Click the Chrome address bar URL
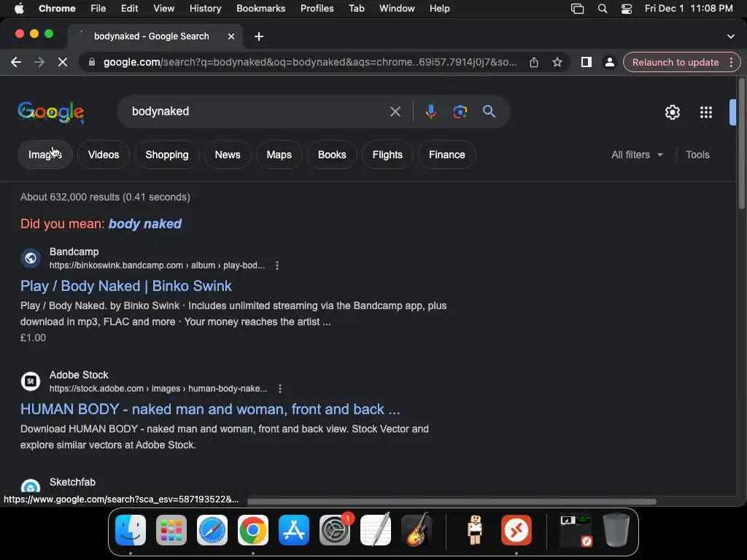The image size is (747, 560). pyautogui.click(x=309, y=63)
